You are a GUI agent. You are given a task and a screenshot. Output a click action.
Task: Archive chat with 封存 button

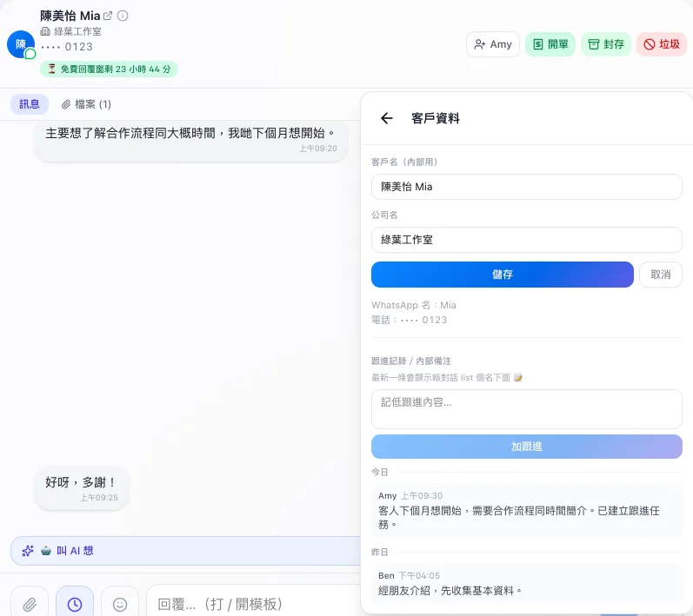(x=606, y=44)
